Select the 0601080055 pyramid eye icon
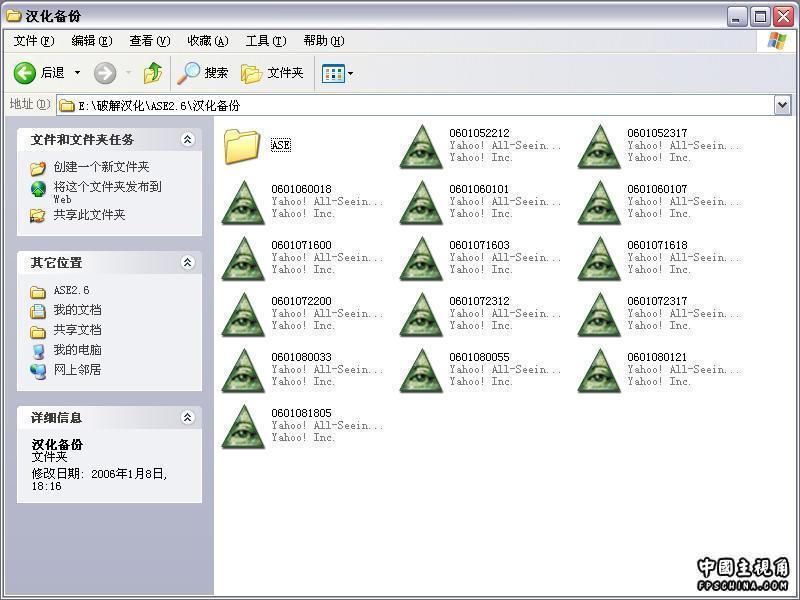The image size is (800, 600). [x=421, y=371]
